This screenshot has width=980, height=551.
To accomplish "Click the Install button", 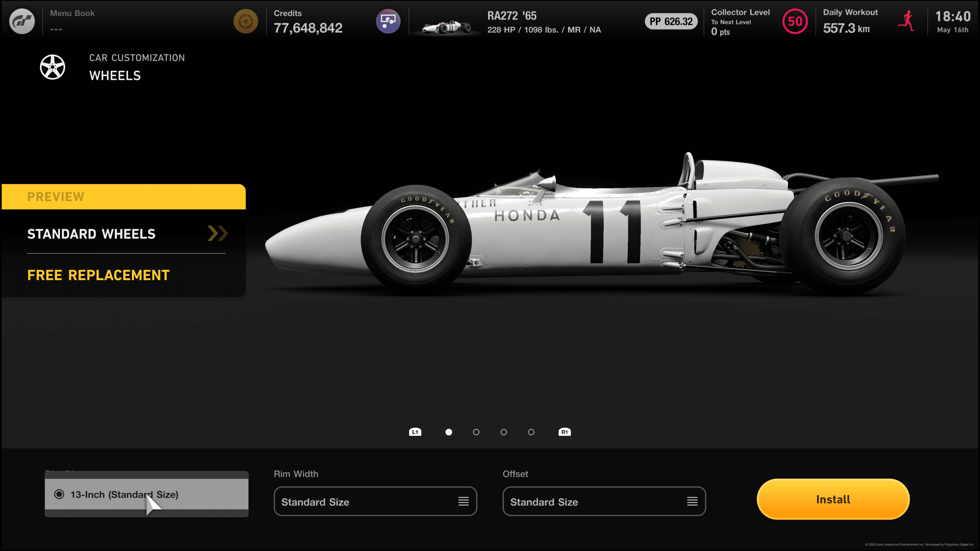I will coord(833,499).
